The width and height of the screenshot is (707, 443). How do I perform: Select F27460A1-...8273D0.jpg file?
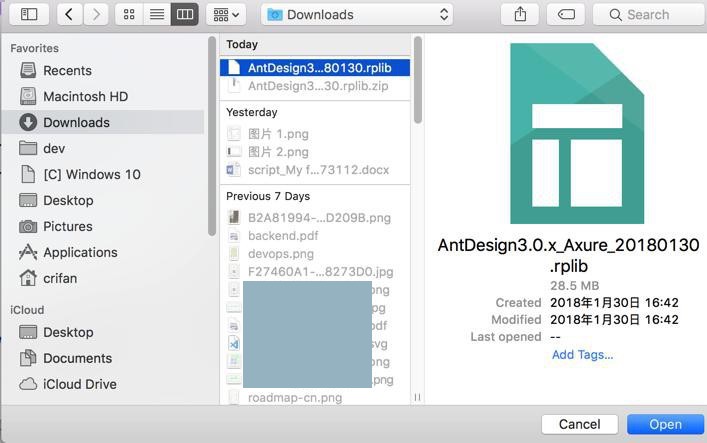(315, 272)
